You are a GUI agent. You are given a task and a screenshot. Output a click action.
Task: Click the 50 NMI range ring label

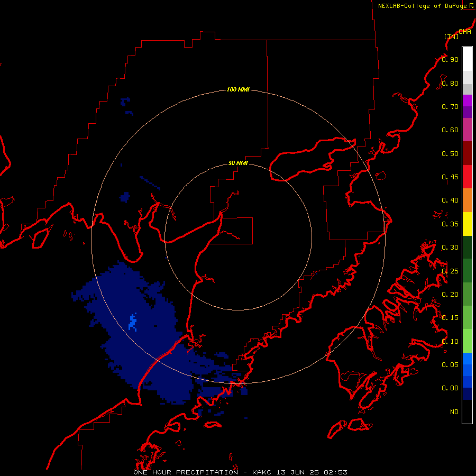tap(238, 163)
